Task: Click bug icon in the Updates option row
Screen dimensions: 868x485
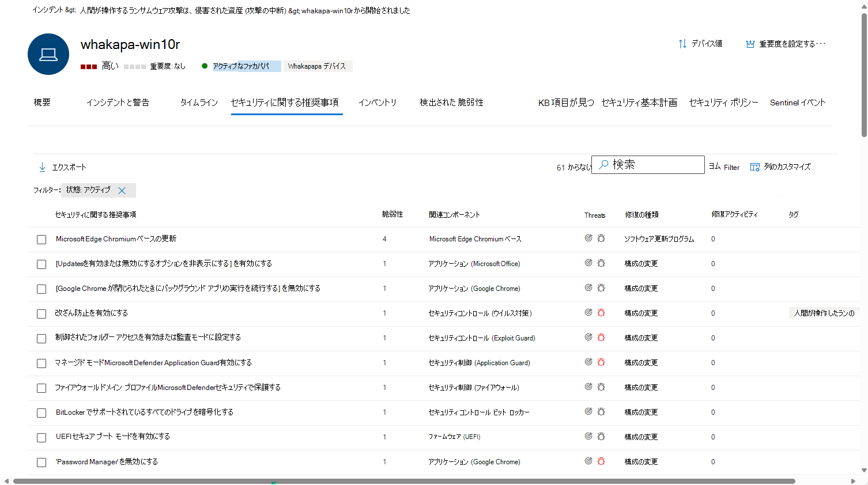Action: click(x=601, y=263)
